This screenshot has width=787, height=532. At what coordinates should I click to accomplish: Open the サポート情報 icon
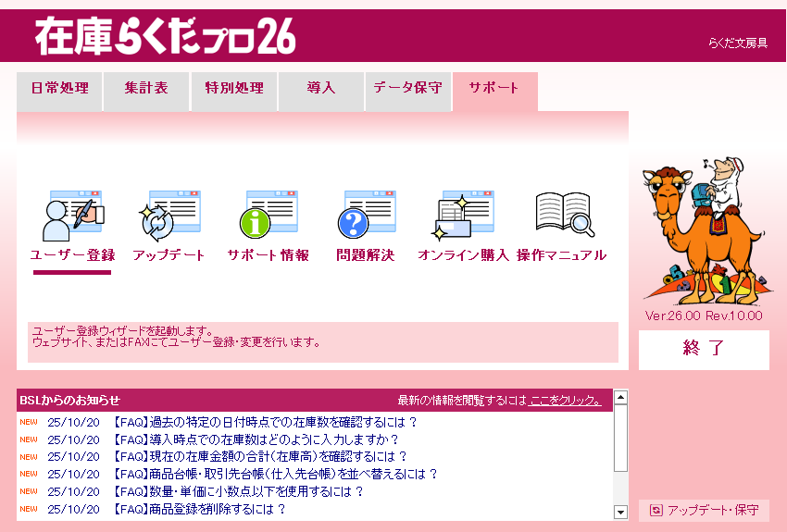pyautogui.click(x=269, y=217)
